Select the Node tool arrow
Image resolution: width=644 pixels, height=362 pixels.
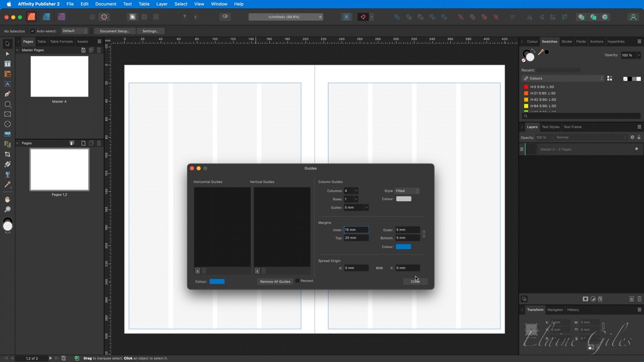pyautogui.click(x=8, y=54)
